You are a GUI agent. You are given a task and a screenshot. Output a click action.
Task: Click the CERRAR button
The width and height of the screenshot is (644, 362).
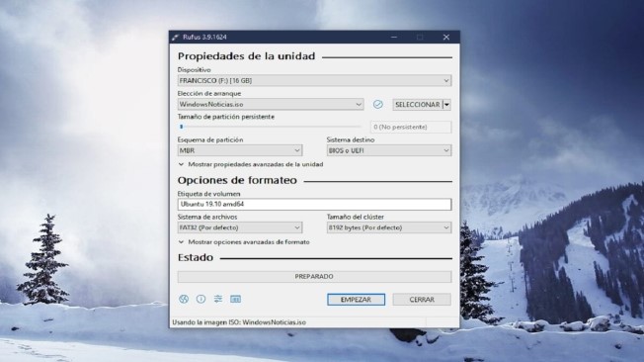422,300
